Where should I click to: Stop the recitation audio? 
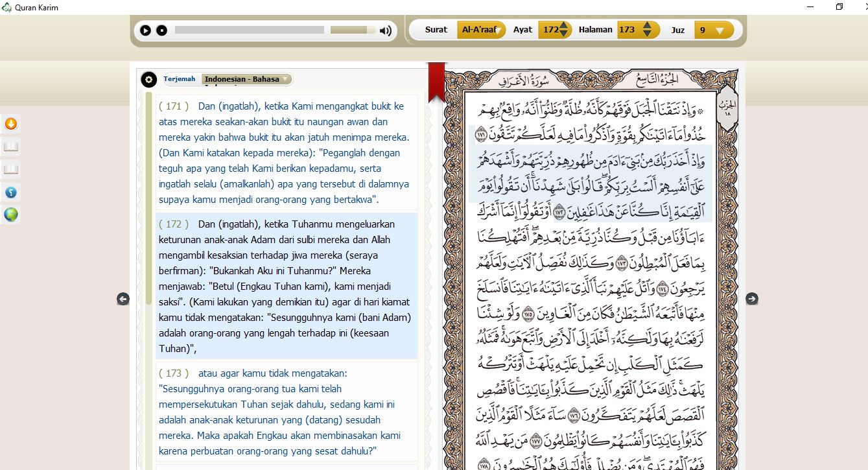[162, 30]
